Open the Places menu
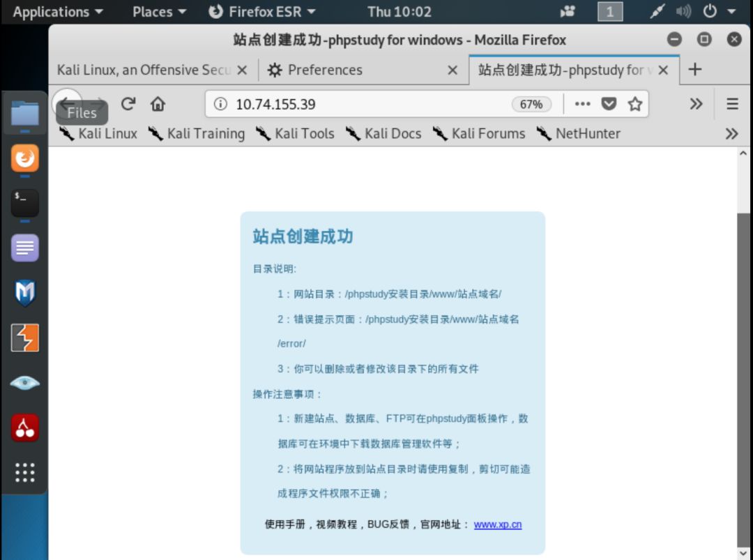 click(x=159, y=12)
